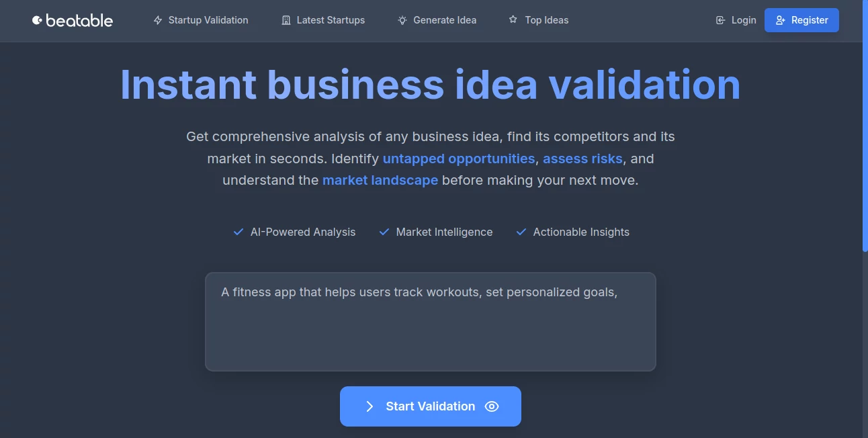
Task: Click the assess risks link
Action: point(582,159)
